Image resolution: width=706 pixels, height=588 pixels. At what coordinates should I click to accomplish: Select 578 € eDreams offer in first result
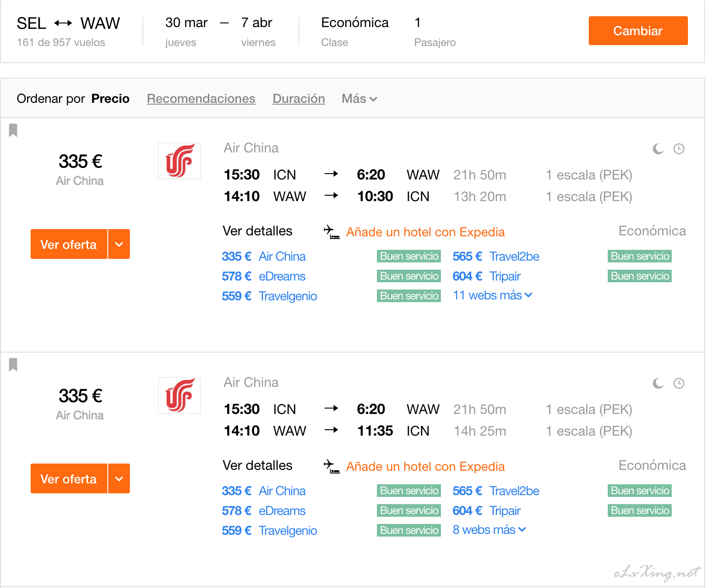pyautogui.click(x=264, y=276)
